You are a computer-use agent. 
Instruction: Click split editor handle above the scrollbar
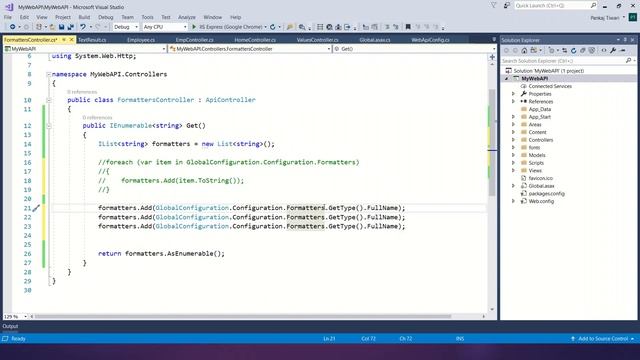tap(492, 57)
